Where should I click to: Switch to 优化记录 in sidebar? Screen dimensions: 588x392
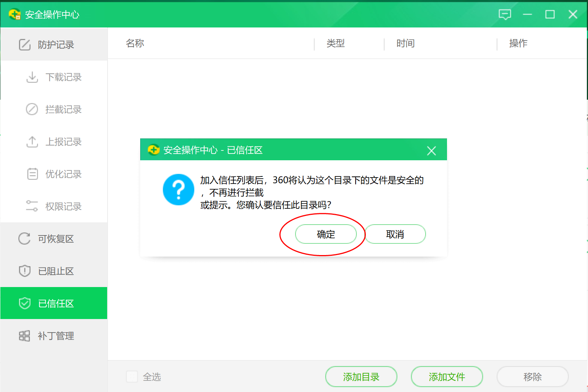(x=54, y=174)
